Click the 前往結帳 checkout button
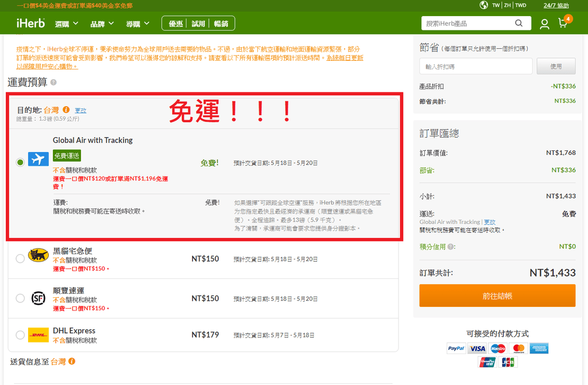 pyautogui.click(x=497, y=296)
